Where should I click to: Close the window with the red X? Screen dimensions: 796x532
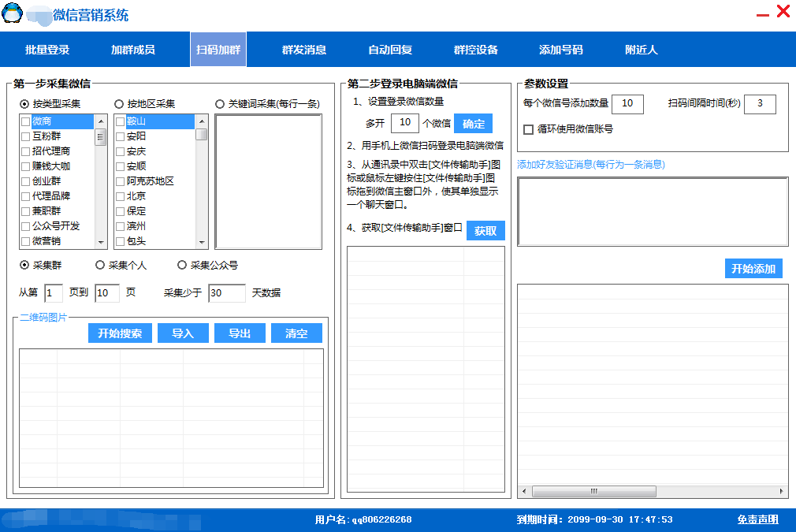click(783, 11)
